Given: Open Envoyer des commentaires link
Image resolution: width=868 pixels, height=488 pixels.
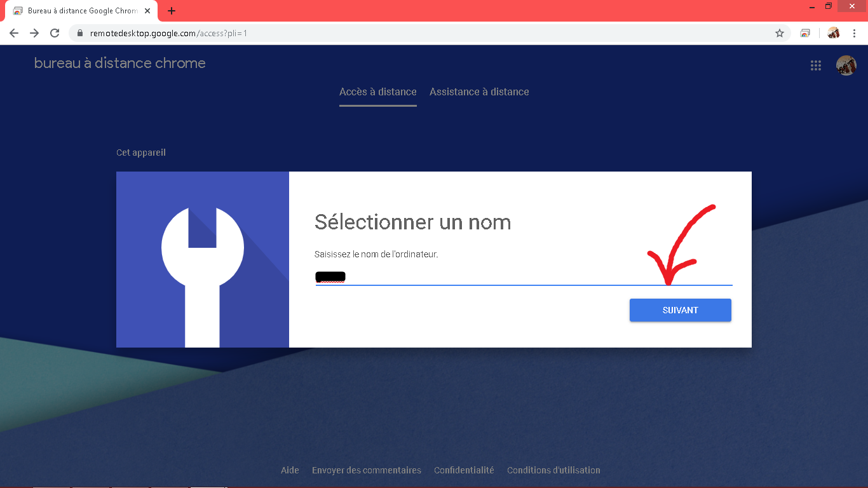Looking at the screenshot, I should [x=367, y=470].
